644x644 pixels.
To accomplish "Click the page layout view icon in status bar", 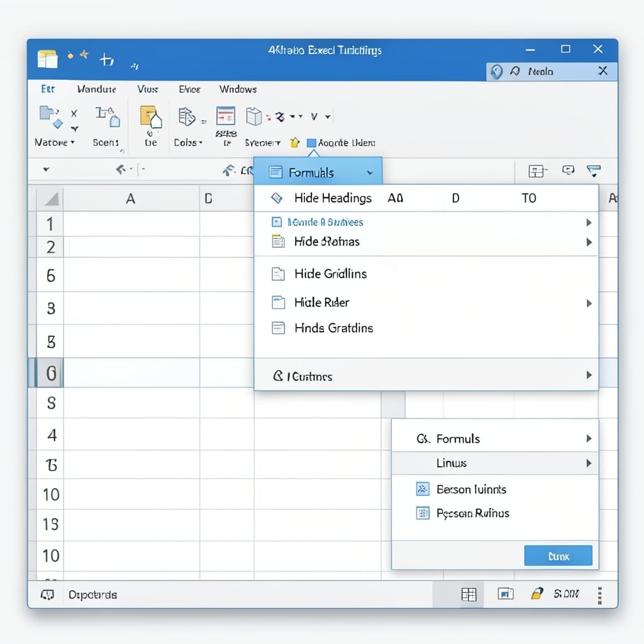I will (x=506, y=594).
